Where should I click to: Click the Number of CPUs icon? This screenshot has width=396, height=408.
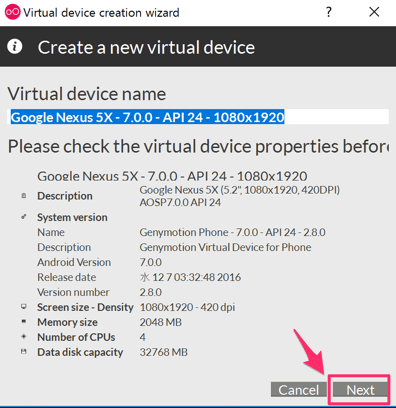coord(24,337)
